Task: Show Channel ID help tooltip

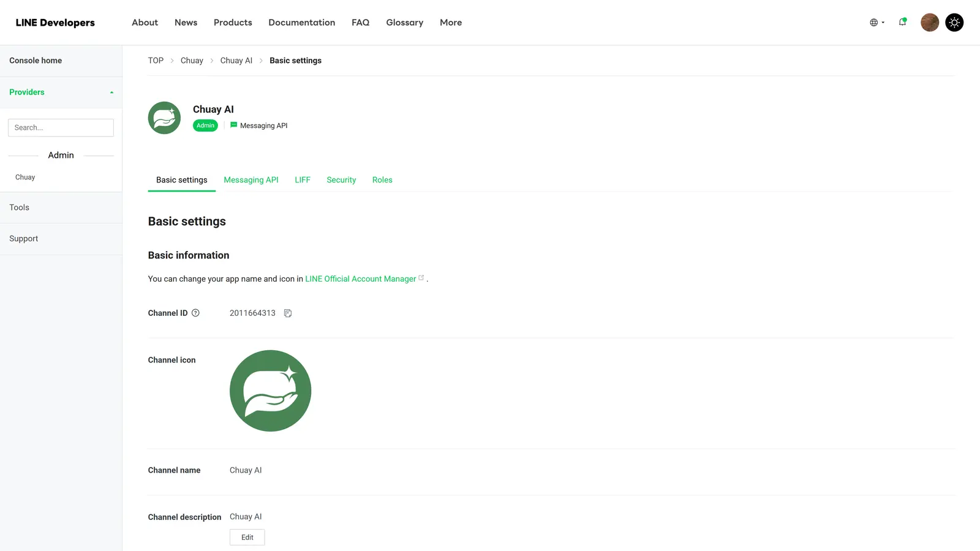Action: 195,313
